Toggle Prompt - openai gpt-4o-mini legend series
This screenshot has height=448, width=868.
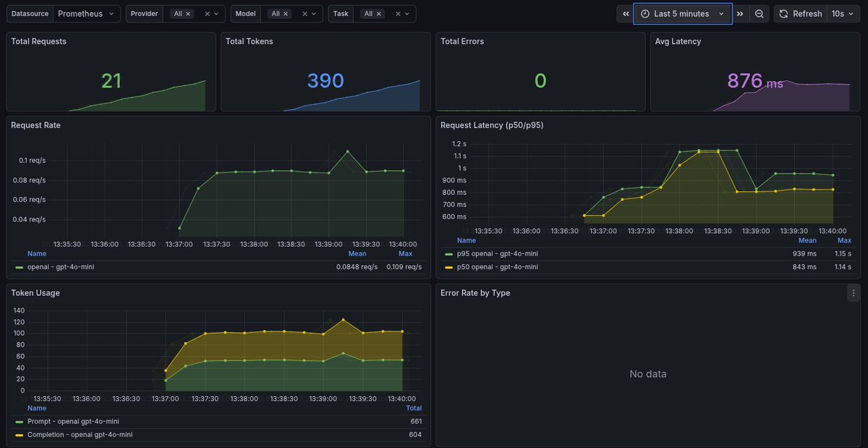73,421
